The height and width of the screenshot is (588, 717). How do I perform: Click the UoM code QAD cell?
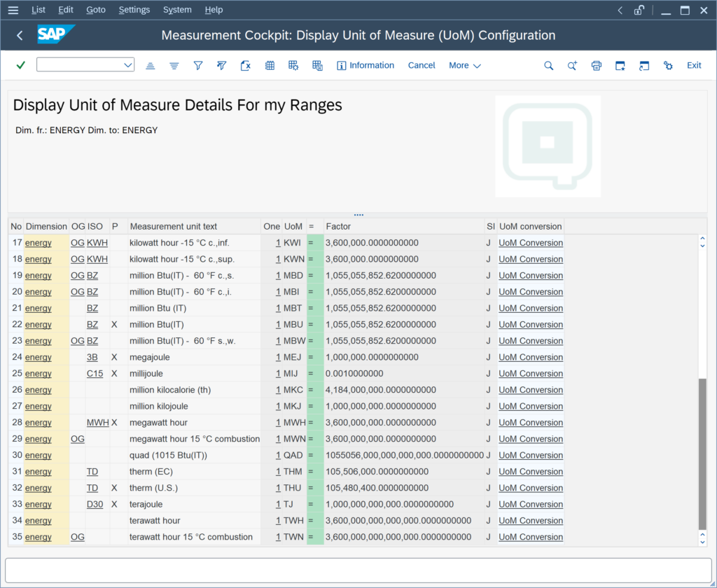[293, 456]
